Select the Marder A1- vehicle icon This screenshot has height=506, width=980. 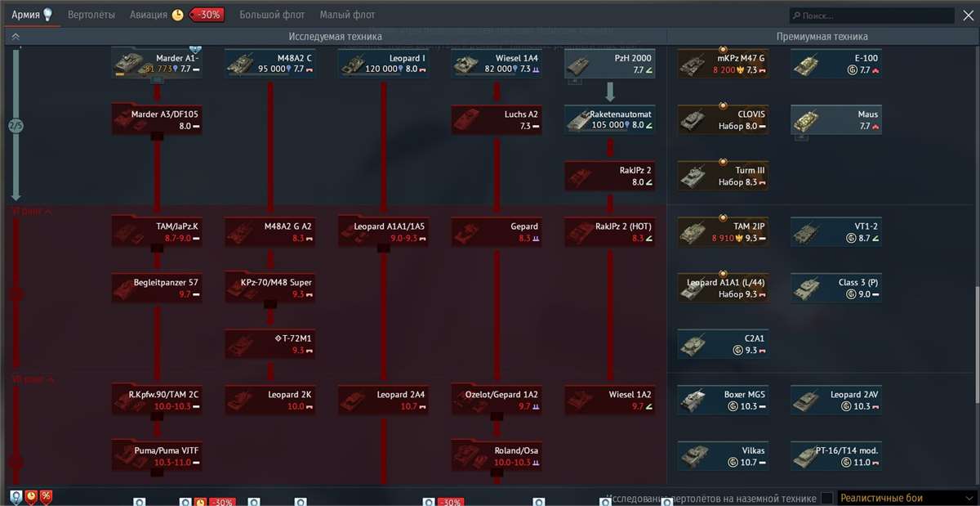[157, 63]
